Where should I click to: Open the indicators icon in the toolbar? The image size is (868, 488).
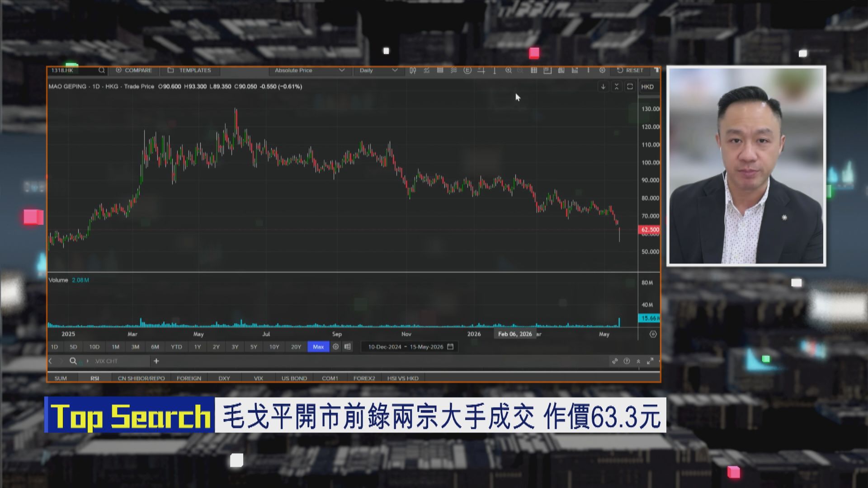click(426, 70)
